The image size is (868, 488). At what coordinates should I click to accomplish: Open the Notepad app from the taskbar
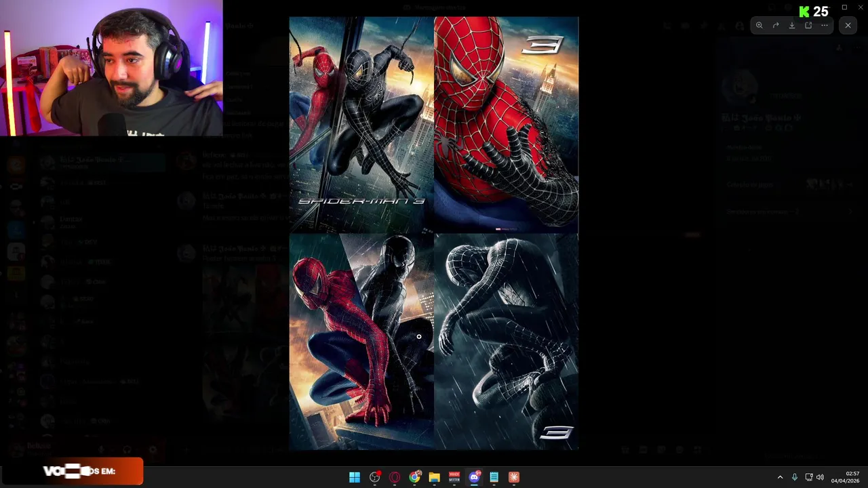[x=494, y=477]
